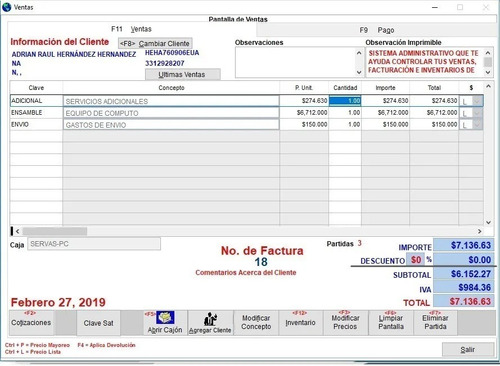This screenshot has height=366, width=500.
Task: Click the Clave column header
Action: (36, 88)
